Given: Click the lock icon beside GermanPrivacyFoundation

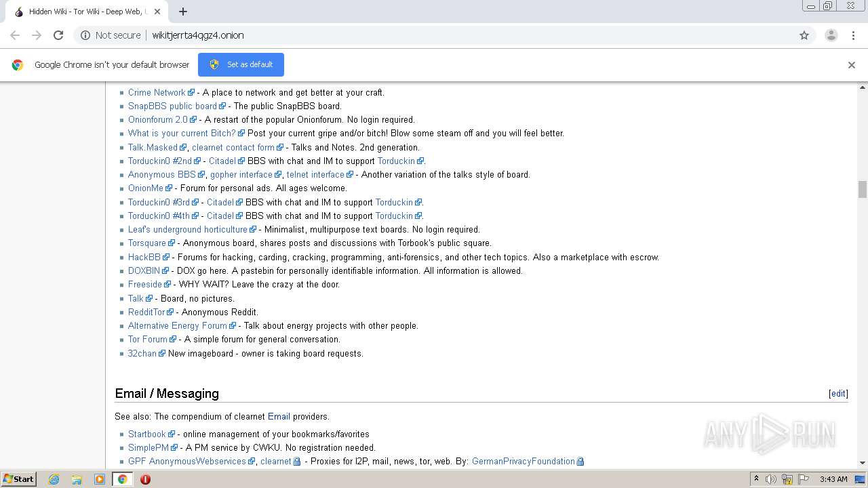Looking at the screenshot, I should click(x=580, y=462).
